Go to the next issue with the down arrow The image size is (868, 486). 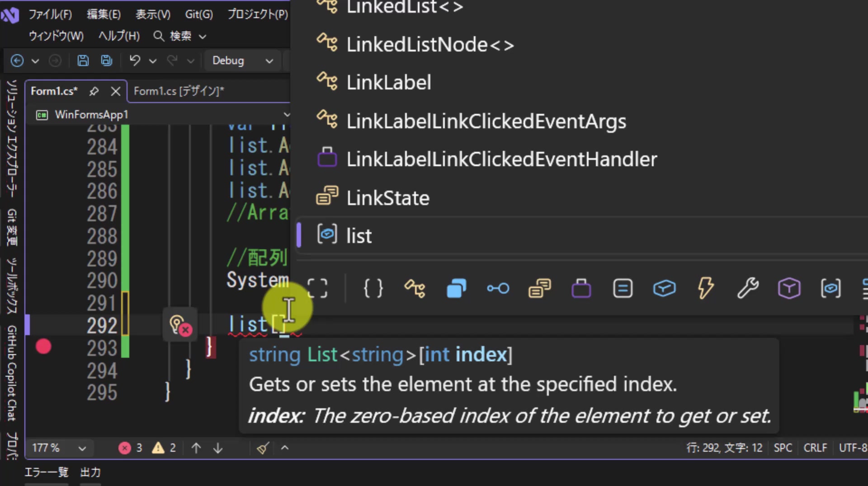(218, 448)
